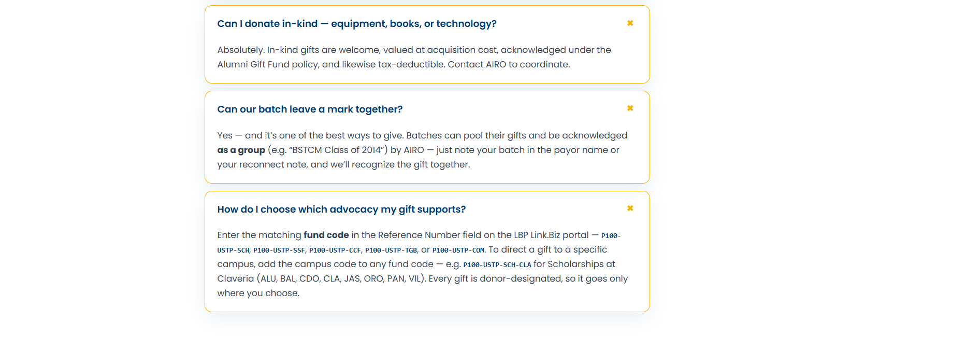Close the batch gift answer using its X icon
Image resolution: width=980 pixels, height=363 pixels.
click(x=630, y=108)
